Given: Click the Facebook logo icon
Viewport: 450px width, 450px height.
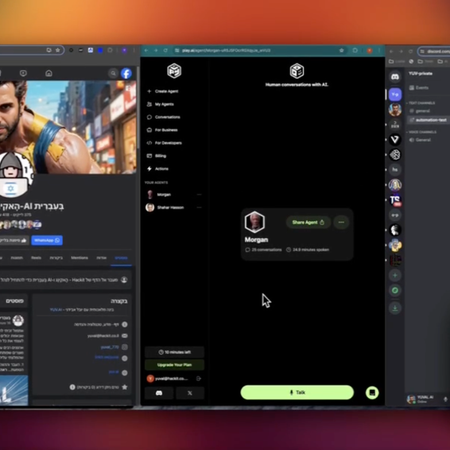Looking at the screenshot, I should point(126,73).
